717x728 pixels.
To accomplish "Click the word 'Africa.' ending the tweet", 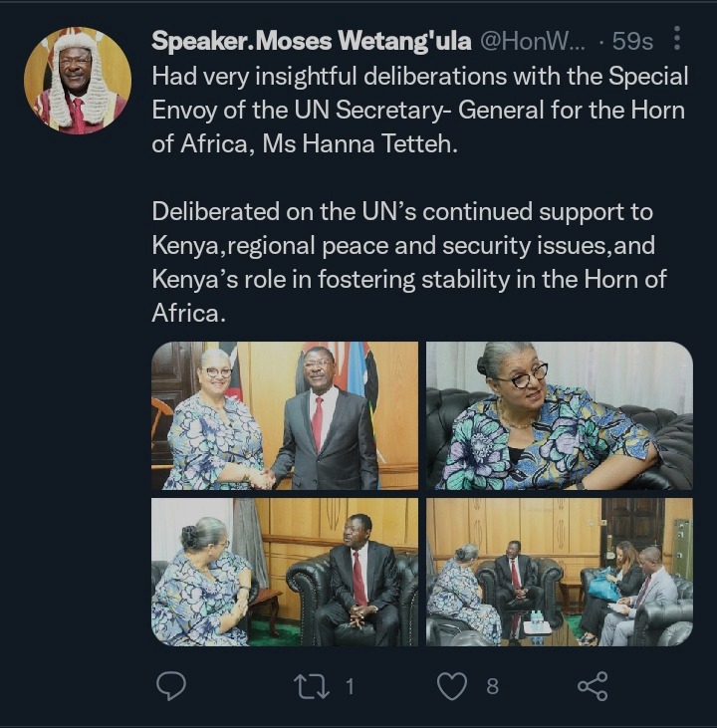I will tap(188, 314).
